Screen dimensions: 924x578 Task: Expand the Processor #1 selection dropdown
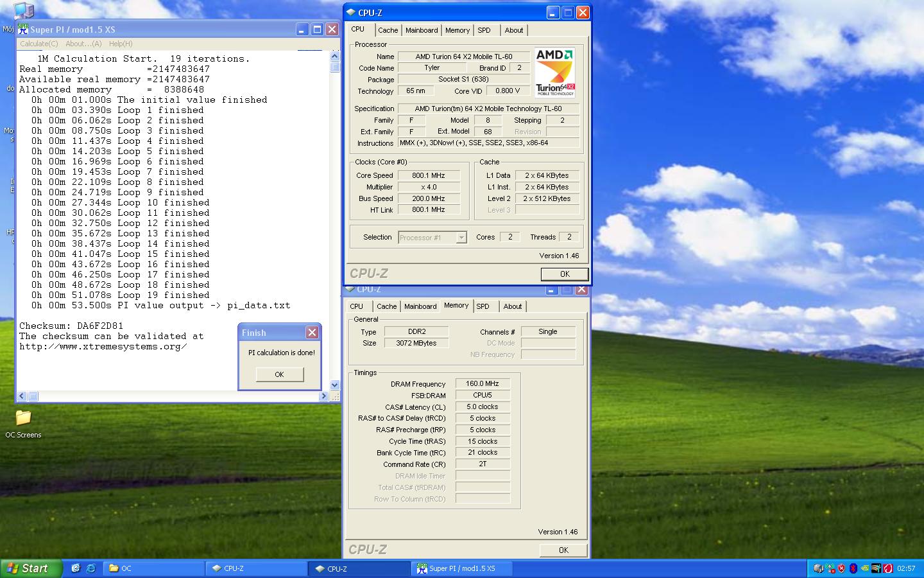click(x=461, y=238)
